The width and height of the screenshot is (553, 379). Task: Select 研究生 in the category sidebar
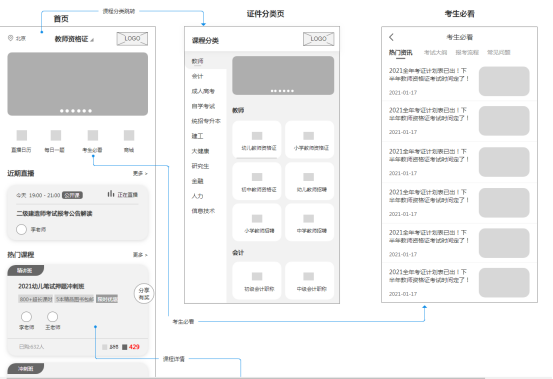click(200, 166)
